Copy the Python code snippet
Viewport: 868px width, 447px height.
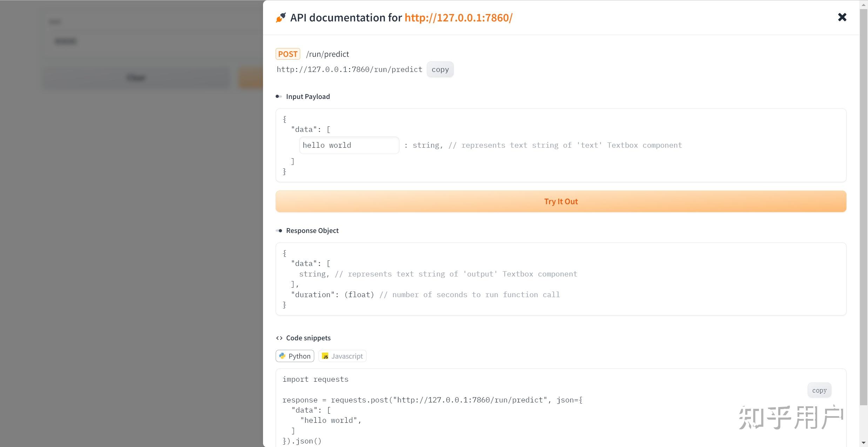click(819, 390)
